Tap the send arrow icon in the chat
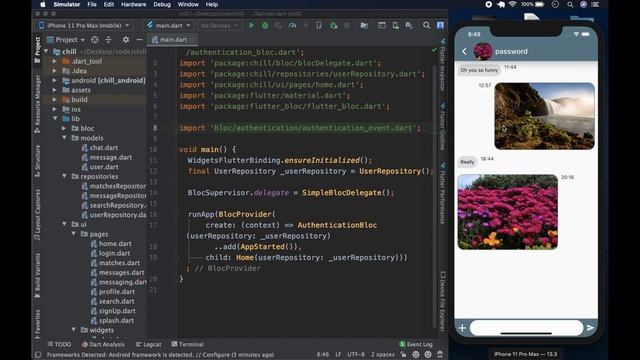This screenshot has height=360, width=640. point(590,328)
